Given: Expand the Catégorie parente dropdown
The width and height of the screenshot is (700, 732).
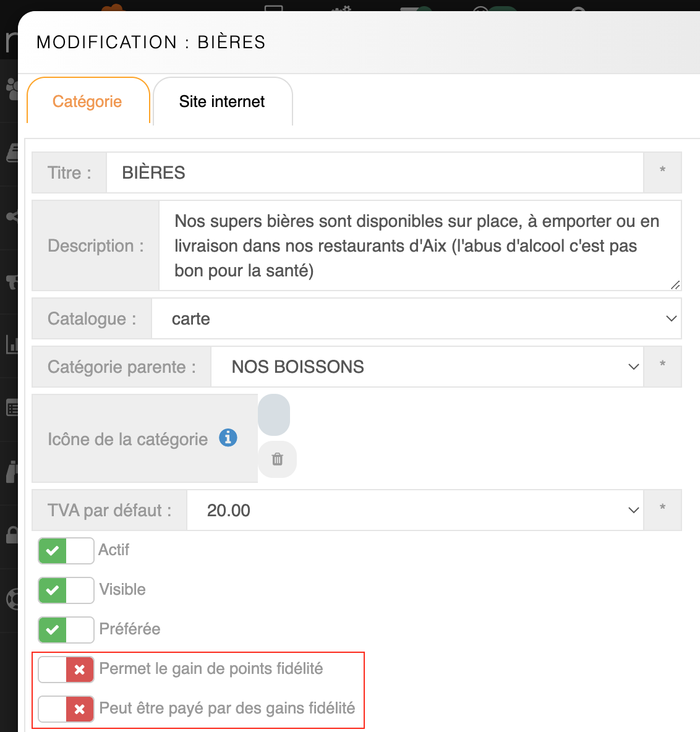Looking at the screenshot, I should click(x=427, y=367).
